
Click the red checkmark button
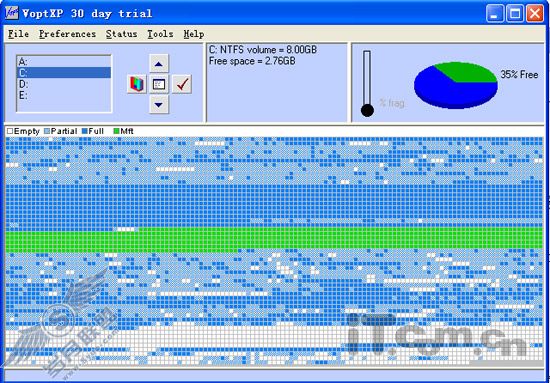(x=182, y=84)
